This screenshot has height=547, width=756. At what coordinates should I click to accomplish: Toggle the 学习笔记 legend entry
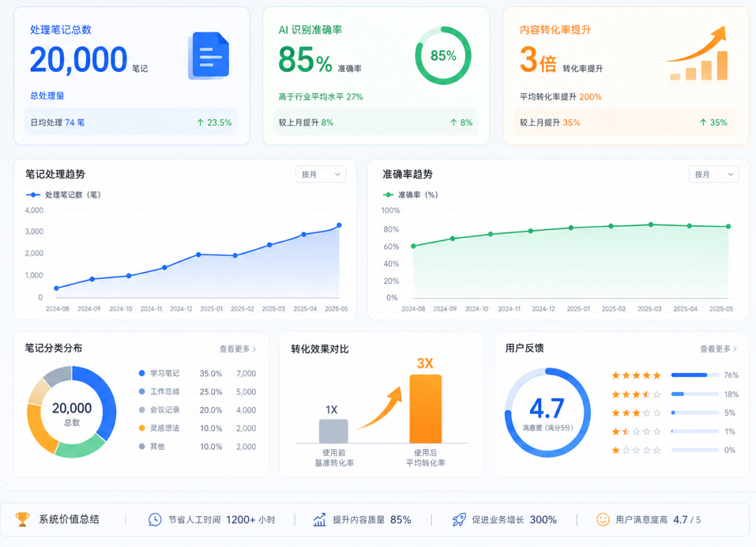click(159, 374)
